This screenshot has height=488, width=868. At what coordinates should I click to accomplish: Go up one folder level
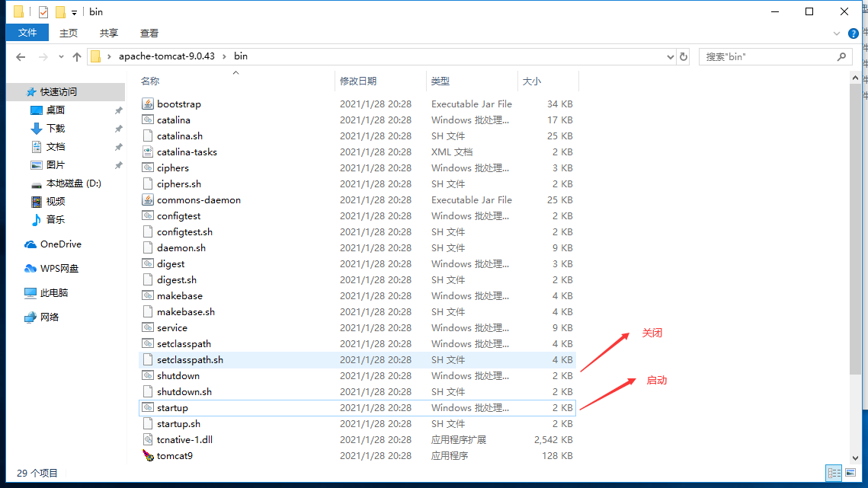[x=77, y=56]
